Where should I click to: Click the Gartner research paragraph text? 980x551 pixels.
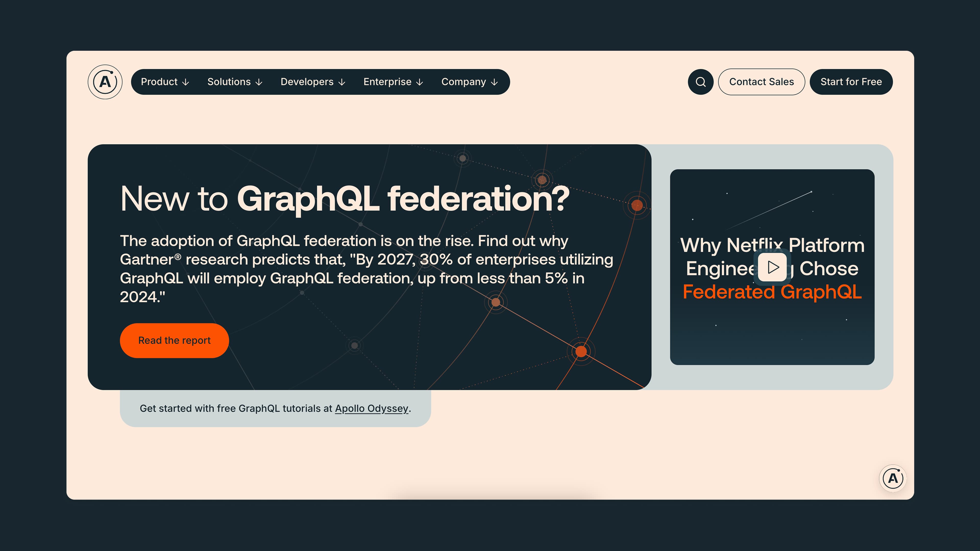point(366,268)
